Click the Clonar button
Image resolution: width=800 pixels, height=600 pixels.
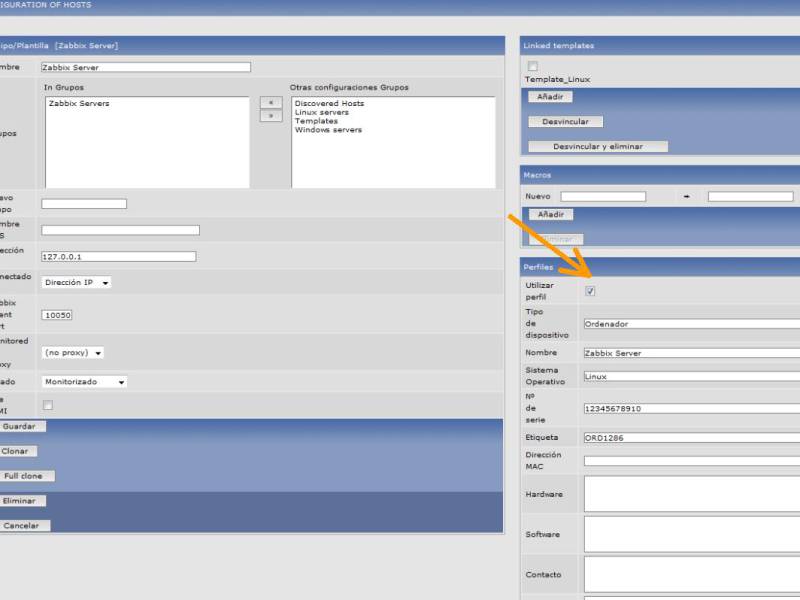click(15, 451)
